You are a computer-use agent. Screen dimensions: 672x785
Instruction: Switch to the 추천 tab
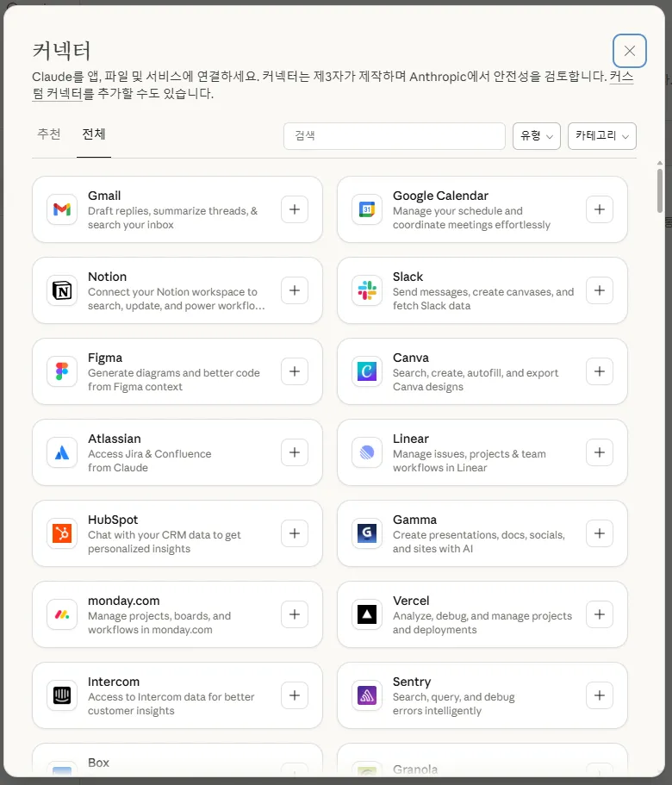tap(49, 134)
